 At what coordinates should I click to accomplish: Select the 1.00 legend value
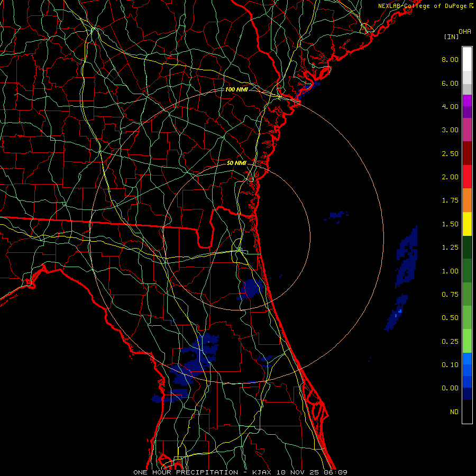(x=450, y=271)
